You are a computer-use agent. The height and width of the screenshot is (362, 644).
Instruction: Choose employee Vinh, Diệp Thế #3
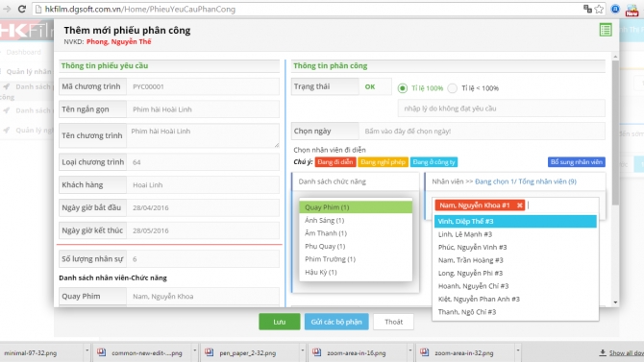[x=515, y=221]
